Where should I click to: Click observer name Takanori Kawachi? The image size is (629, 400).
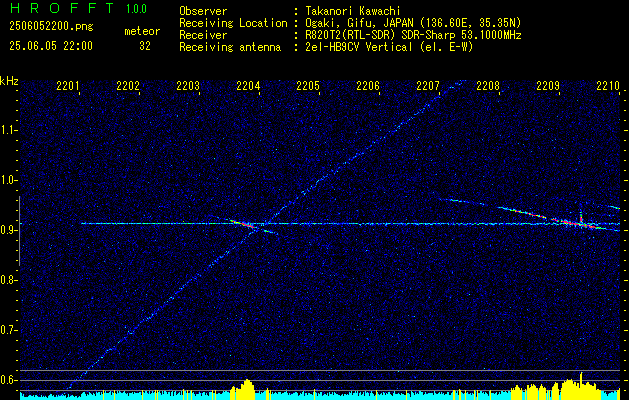click(353, 11)
